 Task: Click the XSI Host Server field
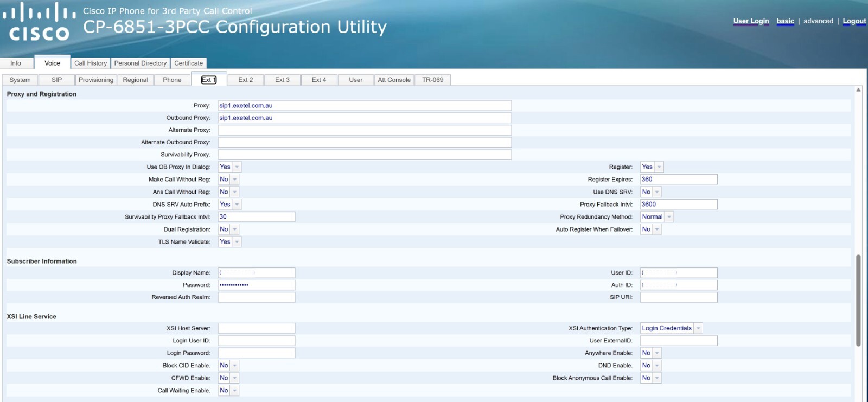point(257,328)
